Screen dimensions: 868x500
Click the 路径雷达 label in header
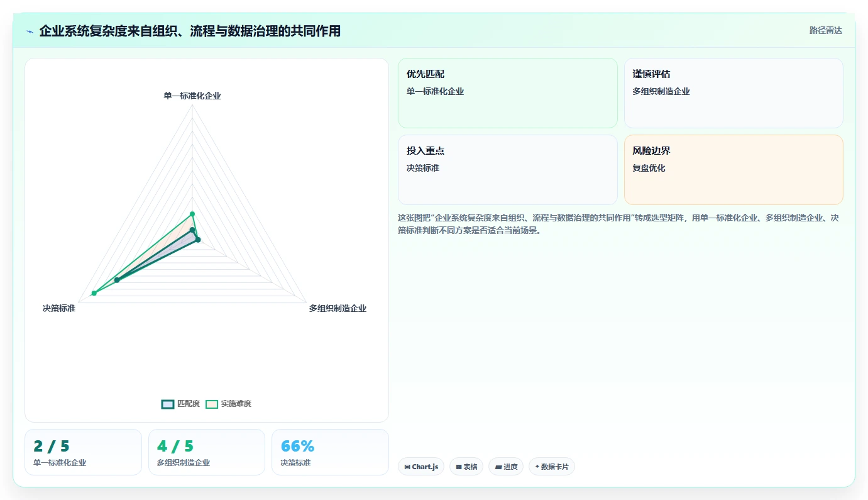pyautogui.click(x=825, y=30)
